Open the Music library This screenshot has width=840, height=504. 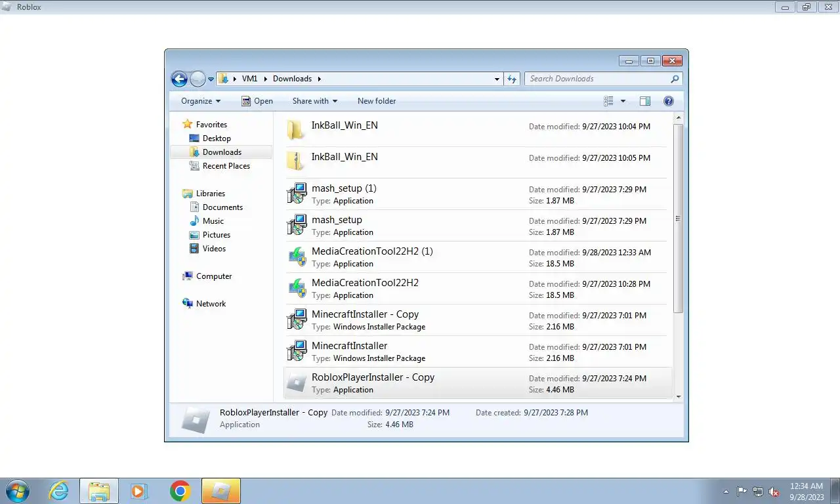(x=213, y=221)
